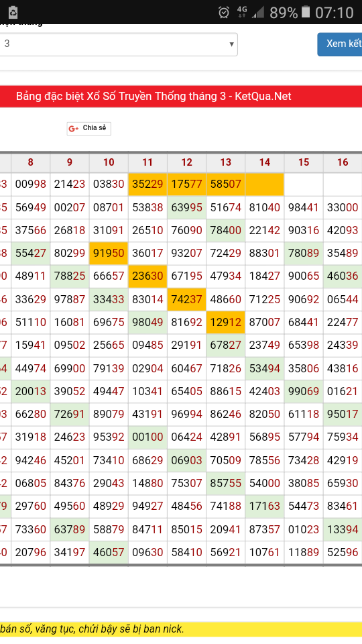Tap the alarm clock status icon
This screenshot has height=644, width=362.
224,12
